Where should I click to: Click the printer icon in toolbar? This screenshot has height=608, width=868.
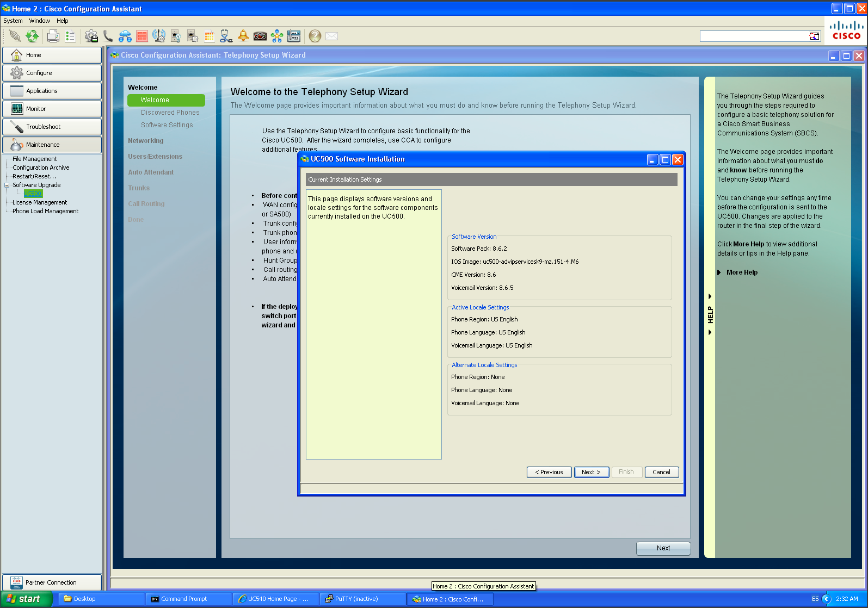(x=53, y=36)
